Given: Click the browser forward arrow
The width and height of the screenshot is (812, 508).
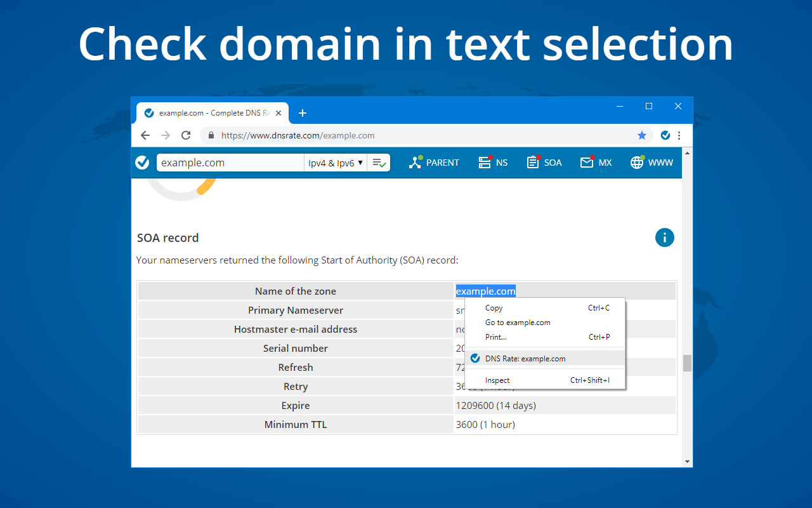Looking at the screenshot, I should click(166, 135).
